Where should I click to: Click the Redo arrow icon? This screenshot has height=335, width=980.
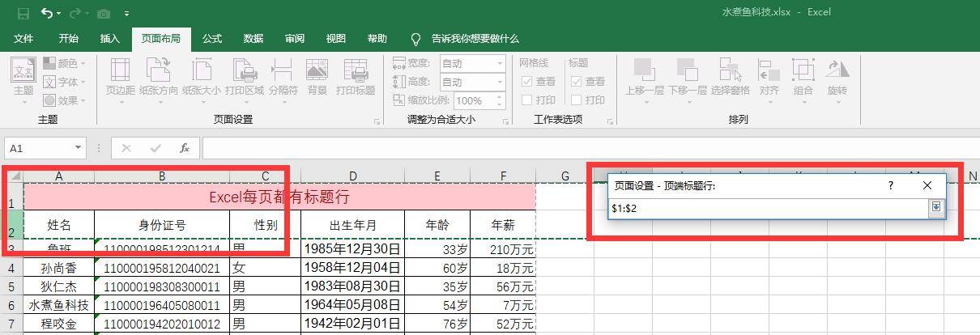click(76, 13)
